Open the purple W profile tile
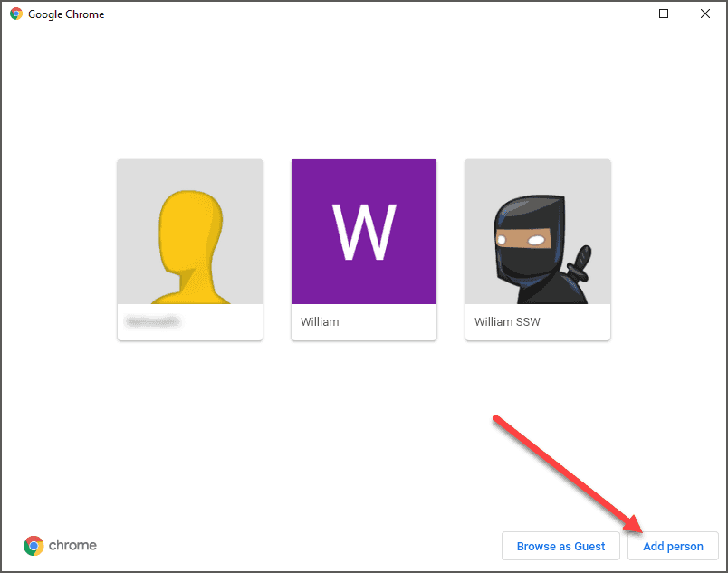Image resolution: width=728 pixels, height=573 pixels. (x=364, y=233)
